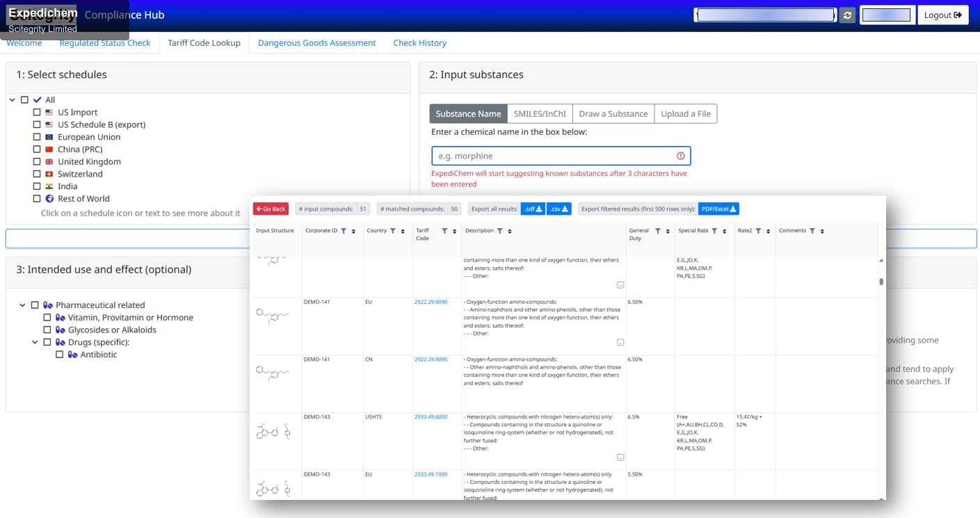Tick the Glycosides or Alkaloids checkbox
Image resolution: width=980 pixels, height=518 pixels.
[47, 330]
